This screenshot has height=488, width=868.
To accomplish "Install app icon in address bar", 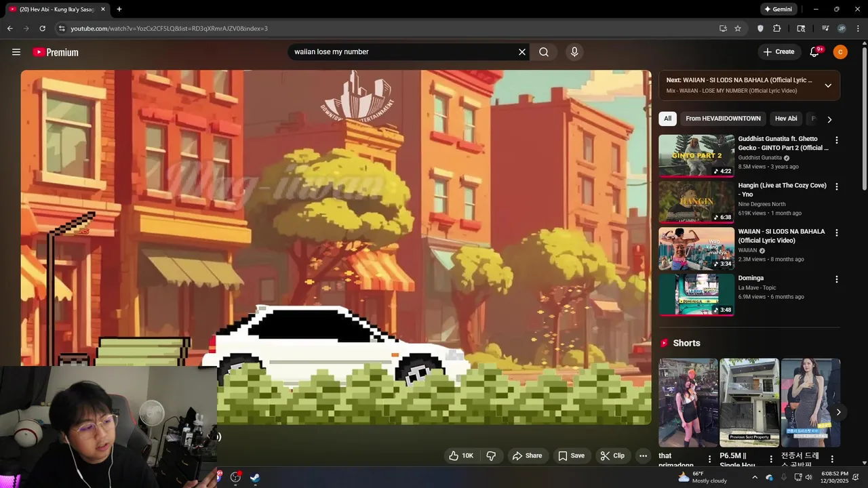I will 723,28.
